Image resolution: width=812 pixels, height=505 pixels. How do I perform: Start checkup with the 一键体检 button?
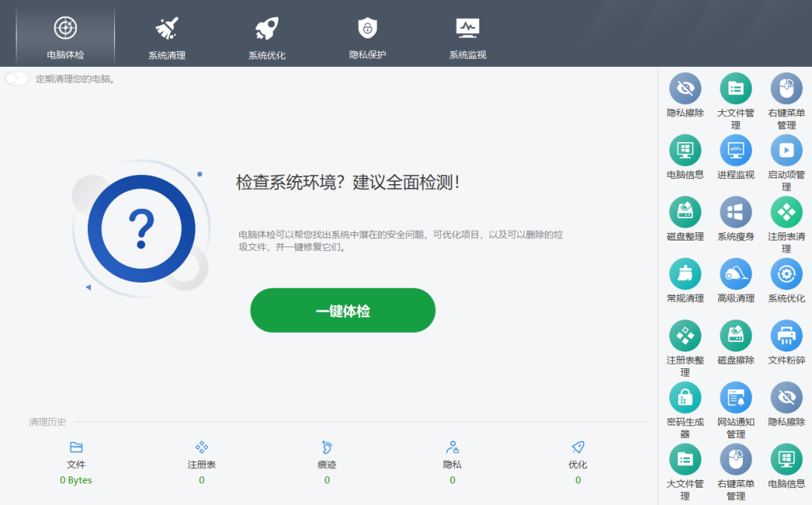coord(342,310)
